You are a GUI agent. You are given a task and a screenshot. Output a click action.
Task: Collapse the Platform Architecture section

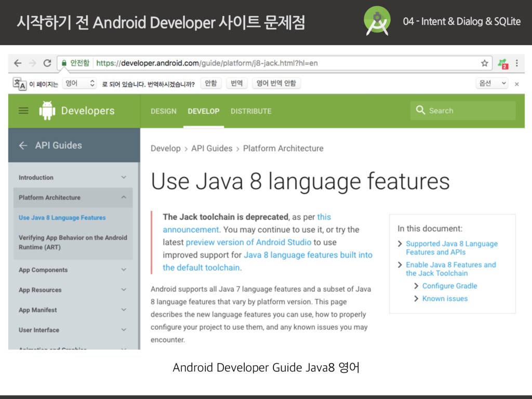point(124,197)
